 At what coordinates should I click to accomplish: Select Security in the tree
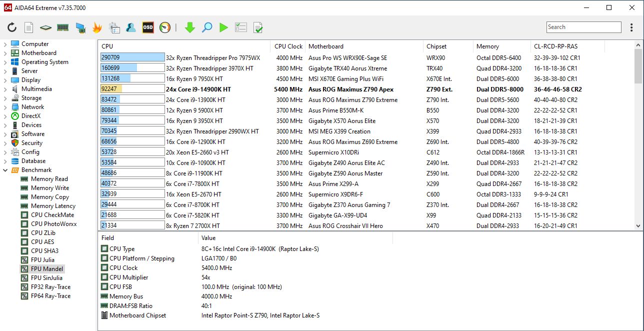[32, 143]
